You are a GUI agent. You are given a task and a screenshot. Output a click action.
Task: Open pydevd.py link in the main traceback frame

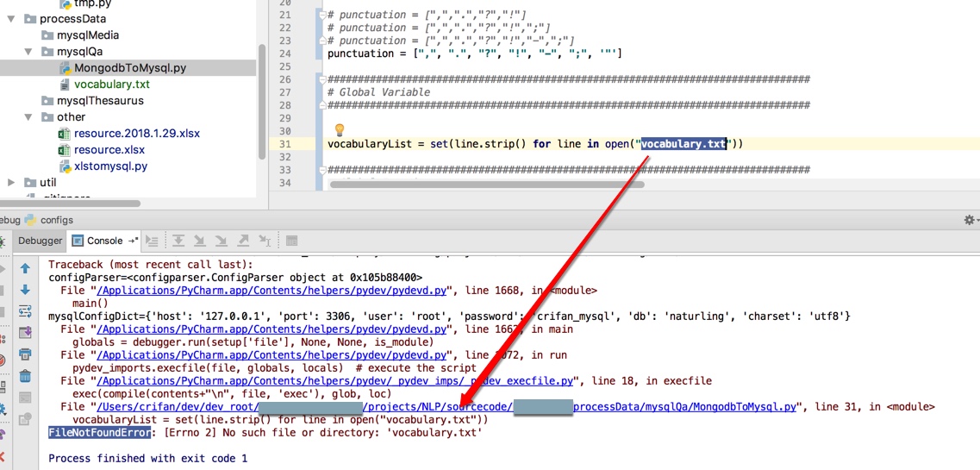[272, 329]
